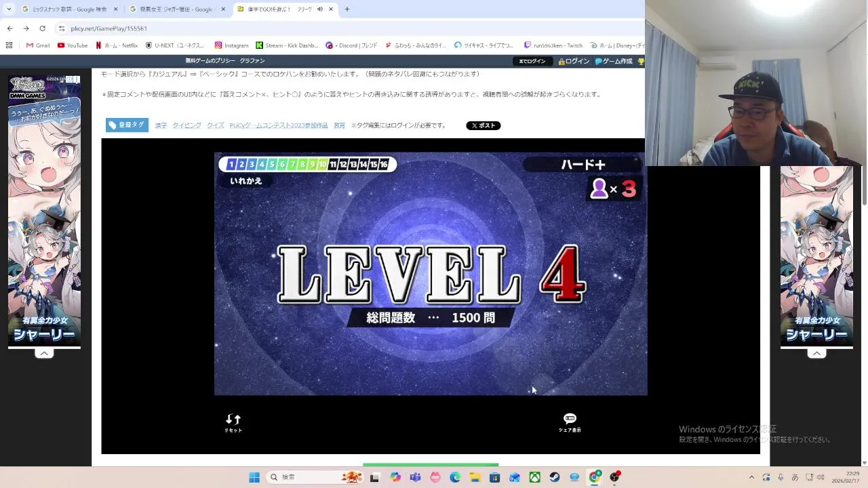The height and width of the screenshot is (488, 868).
Task: Open Xbox app from the taskbar
Action: point(535,477)
